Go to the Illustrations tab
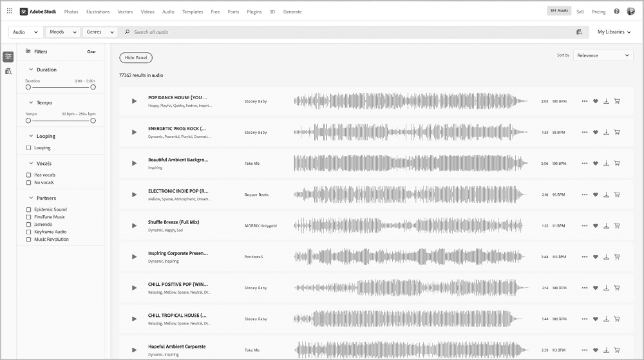This screenshot has width=644, height=360. coord(98,12)
